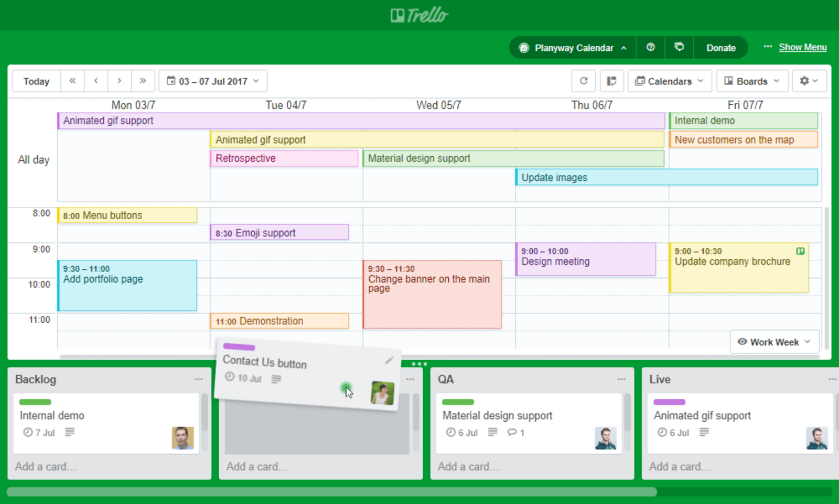Screen dimensions: 839x504
Task: Jump back with the double-left arrow
Action: pos(72,81)
